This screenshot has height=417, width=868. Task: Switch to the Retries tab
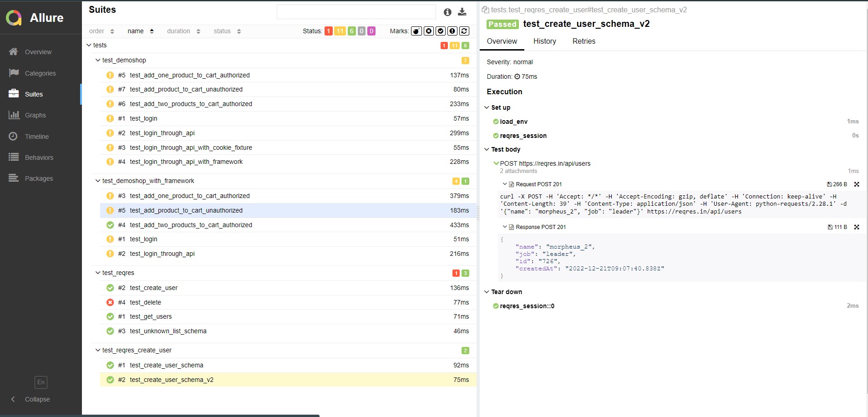pyautogui.click(x=583, y=41)
